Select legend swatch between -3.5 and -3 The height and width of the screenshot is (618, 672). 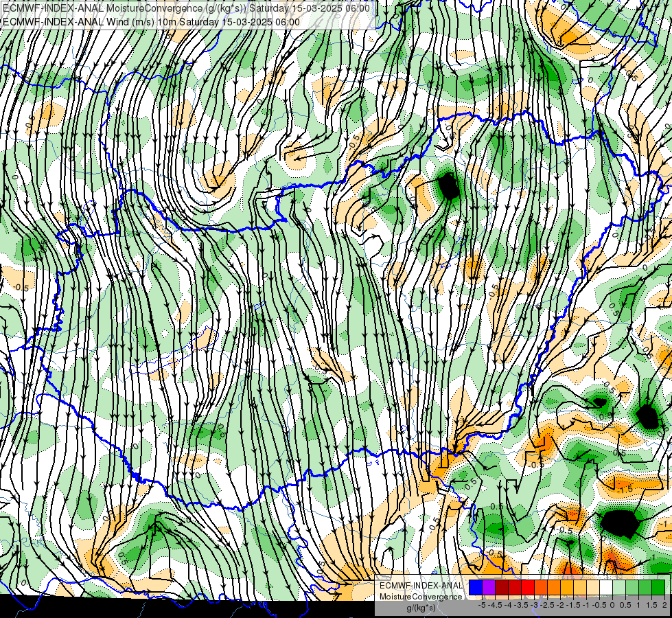tap(528, 587)
